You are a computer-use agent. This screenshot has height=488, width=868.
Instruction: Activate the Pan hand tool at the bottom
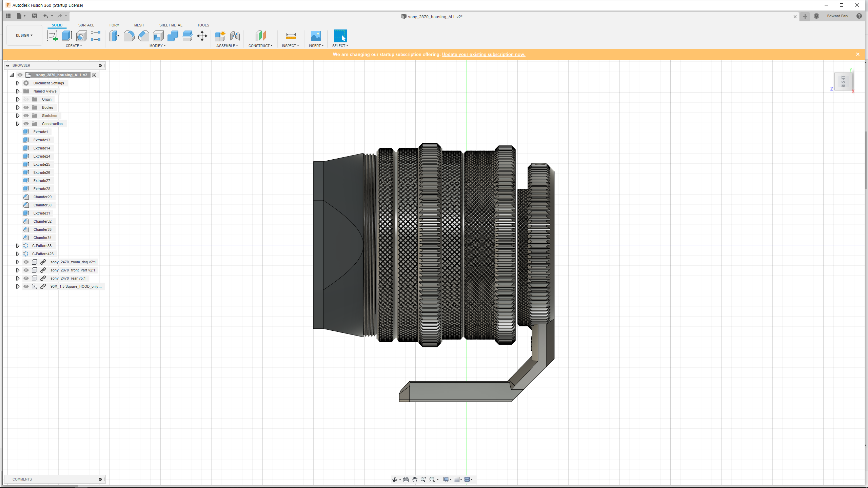point(414,479)
